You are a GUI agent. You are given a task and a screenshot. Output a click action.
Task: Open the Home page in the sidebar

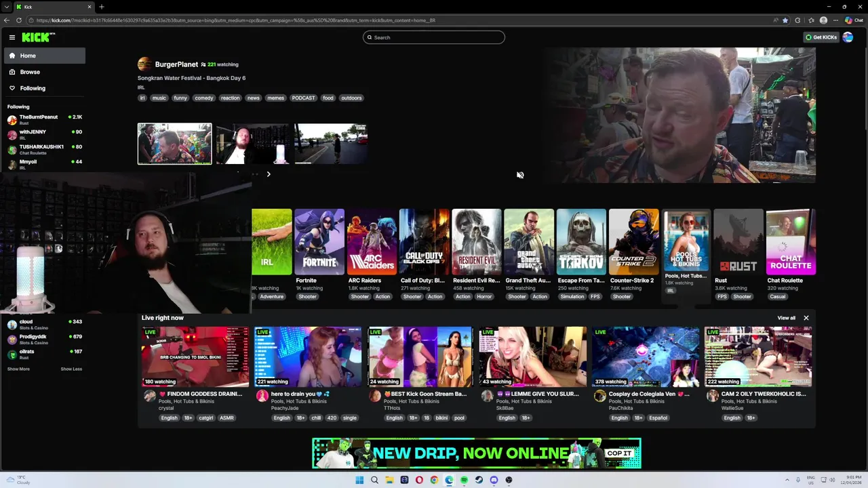pos(44,56)
